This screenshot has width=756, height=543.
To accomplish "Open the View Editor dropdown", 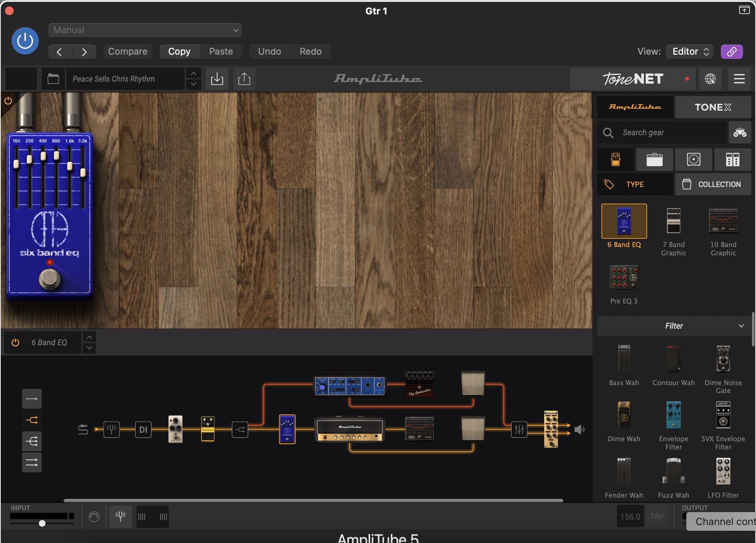I will (x=690, y=52).
